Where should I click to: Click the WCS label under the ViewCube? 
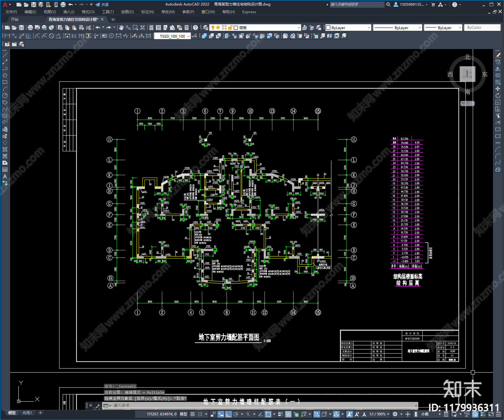(466, 103)
